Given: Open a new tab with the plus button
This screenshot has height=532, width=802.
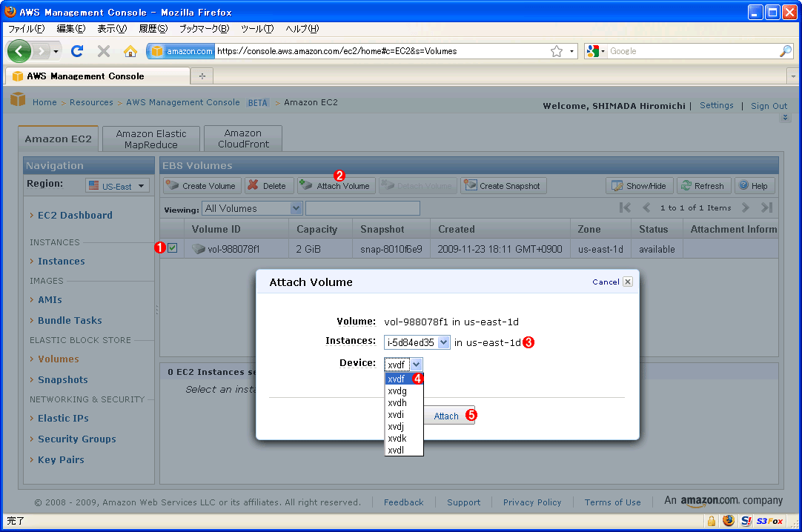Looking at the screenshot, I should (202, 76).
